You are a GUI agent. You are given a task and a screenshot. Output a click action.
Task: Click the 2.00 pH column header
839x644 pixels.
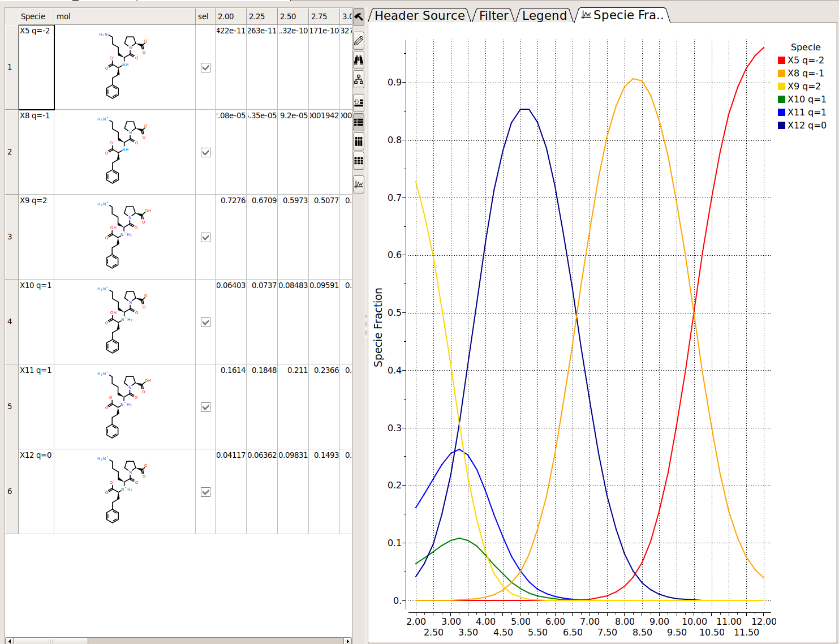click(231, 16)
